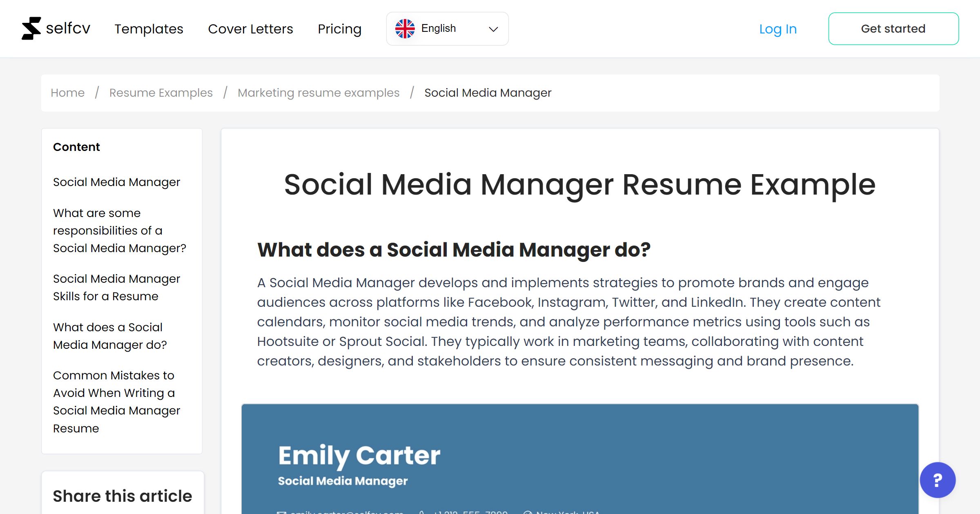Open the help question mark button

(937, 480)
